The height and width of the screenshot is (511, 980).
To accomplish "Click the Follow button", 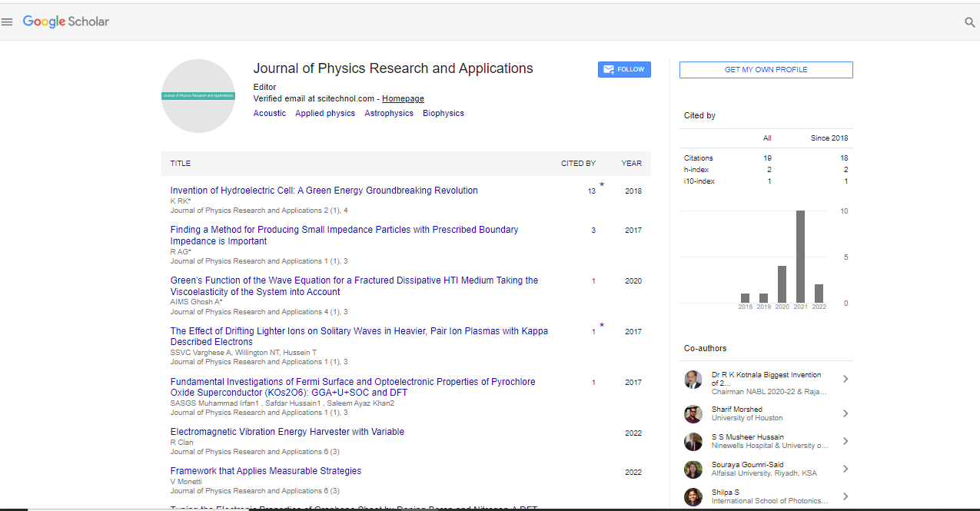I will 624,69.
